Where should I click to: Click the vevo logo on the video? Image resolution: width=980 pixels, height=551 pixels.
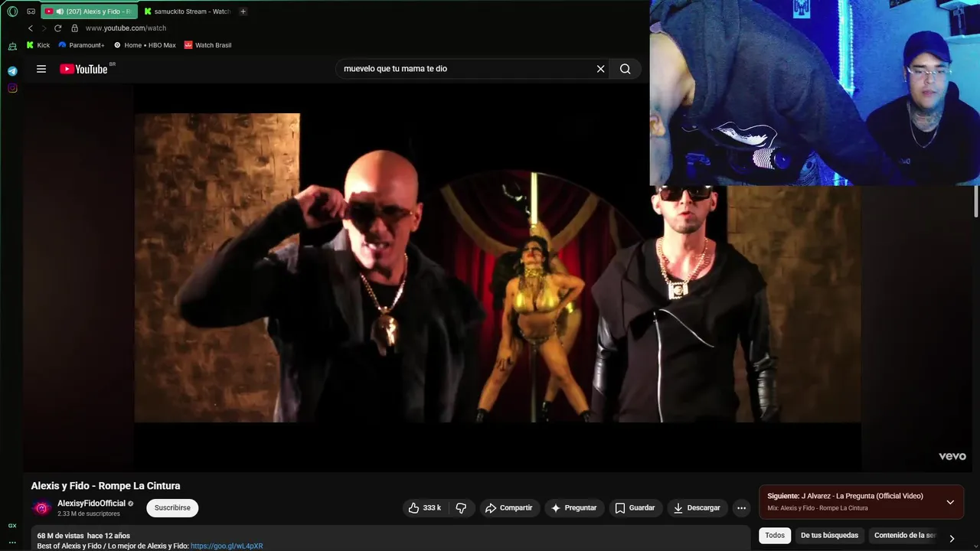click(952, 456)
